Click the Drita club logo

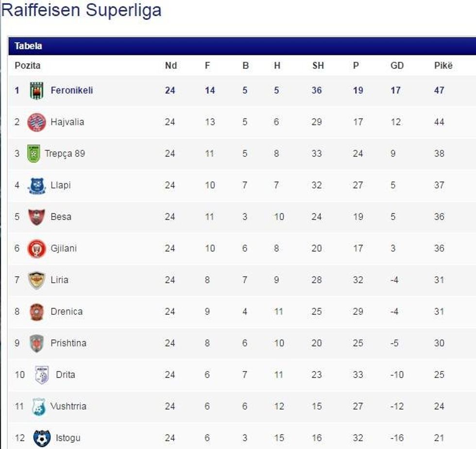click(x=42, y=375)
